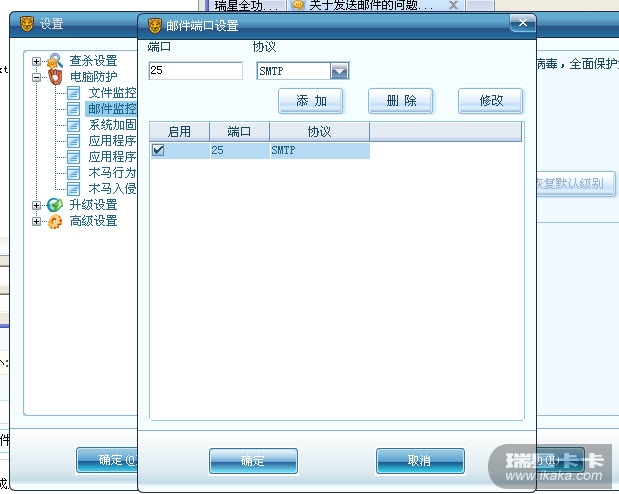Image resolution: width=619 pixels, height=494 pixels.
Task: Confirm with the 确定 button in the port dialog
Action: pos(253,460)
